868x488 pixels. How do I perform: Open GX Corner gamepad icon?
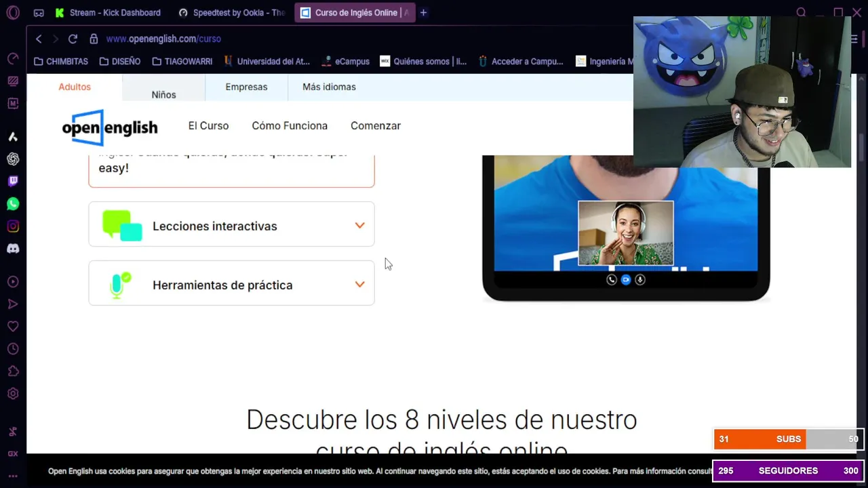pyautogui.click(x=39, y=13)
